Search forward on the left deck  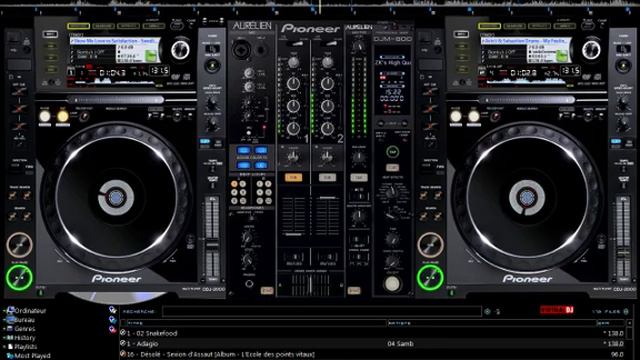coord(27,216)
